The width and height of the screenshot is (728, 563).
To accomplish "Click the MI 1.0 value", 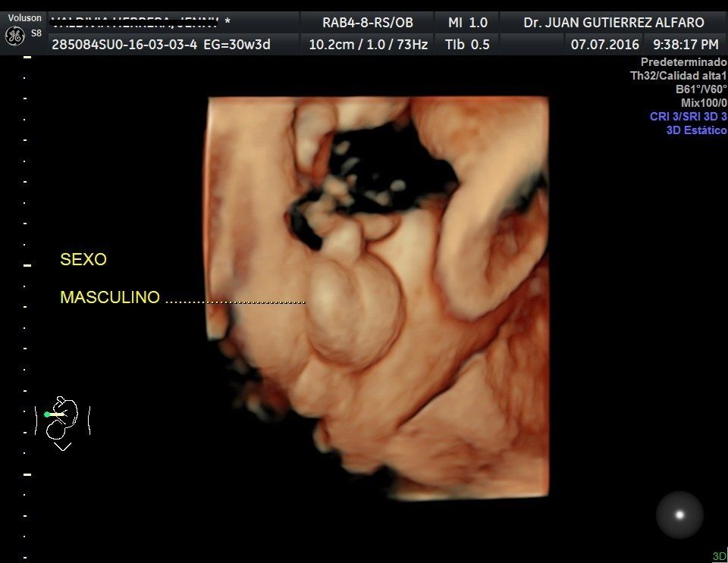I will (x=468, y=22).
